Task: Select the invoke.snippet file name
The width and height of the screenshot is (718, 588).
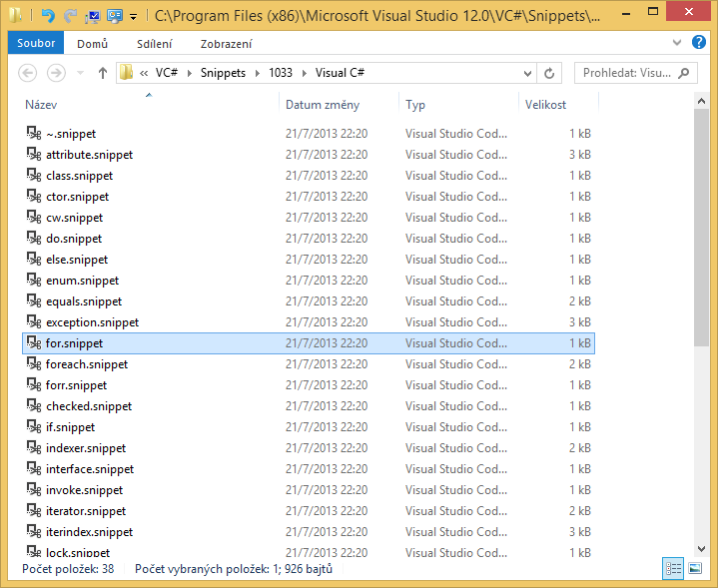Action: pos(84,490)
